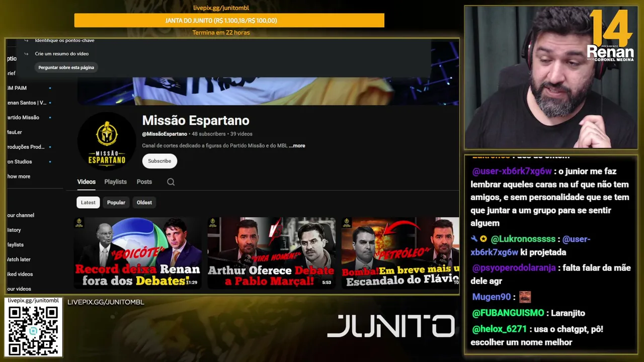Open the Produções subscription in sidebar
Screen dimensions: 644x362
26,147
